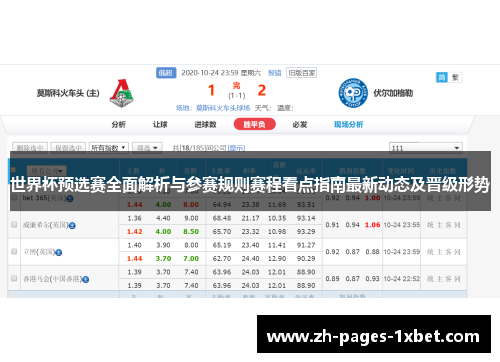Switch to simplified Chinese with 简
This screenshot has height=362, width=500.
[x=442, y=77]
